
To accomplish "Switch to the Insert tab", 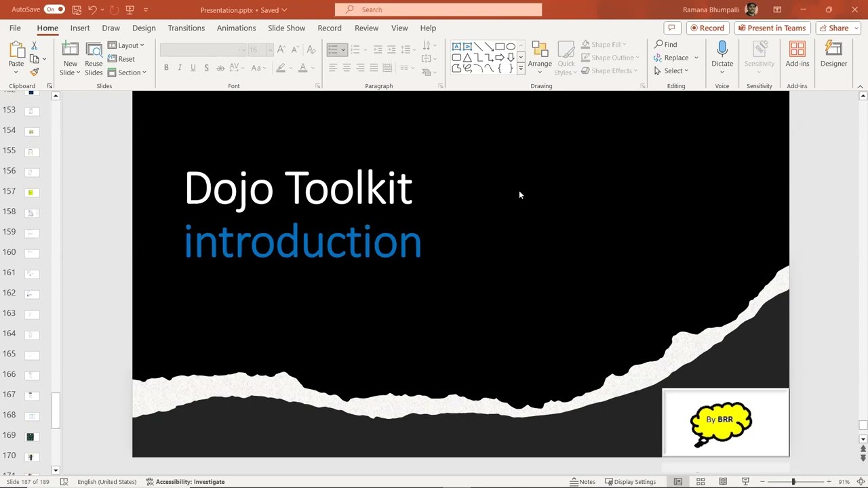I will 80,28.
